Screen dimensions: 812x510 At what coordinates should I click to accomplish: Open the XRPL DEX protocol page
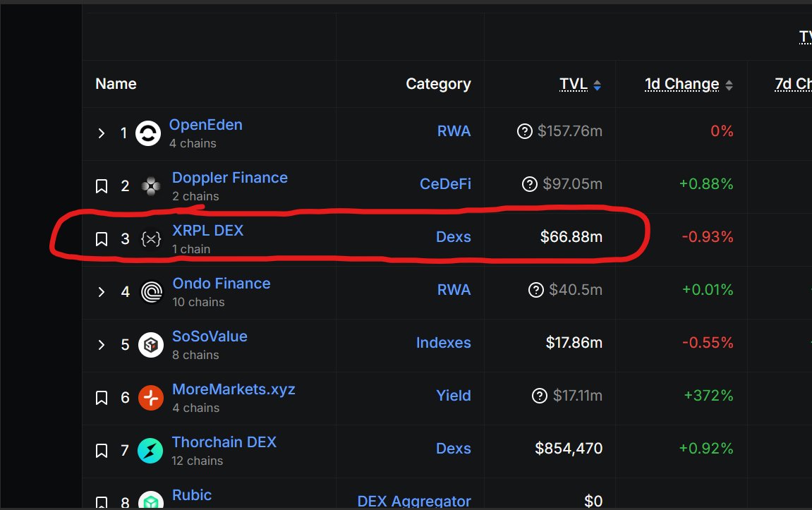207,231
